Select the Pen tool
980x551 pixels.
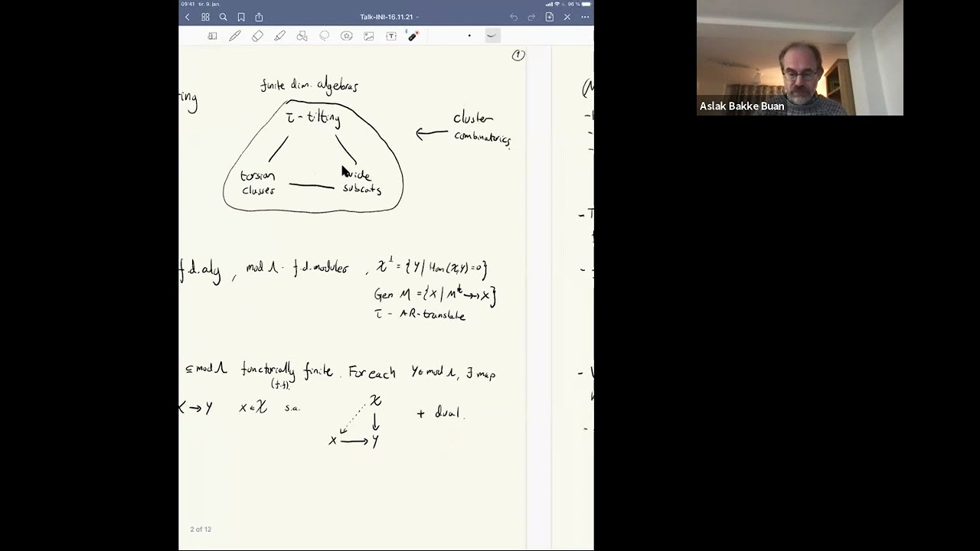tap(234, 36)
